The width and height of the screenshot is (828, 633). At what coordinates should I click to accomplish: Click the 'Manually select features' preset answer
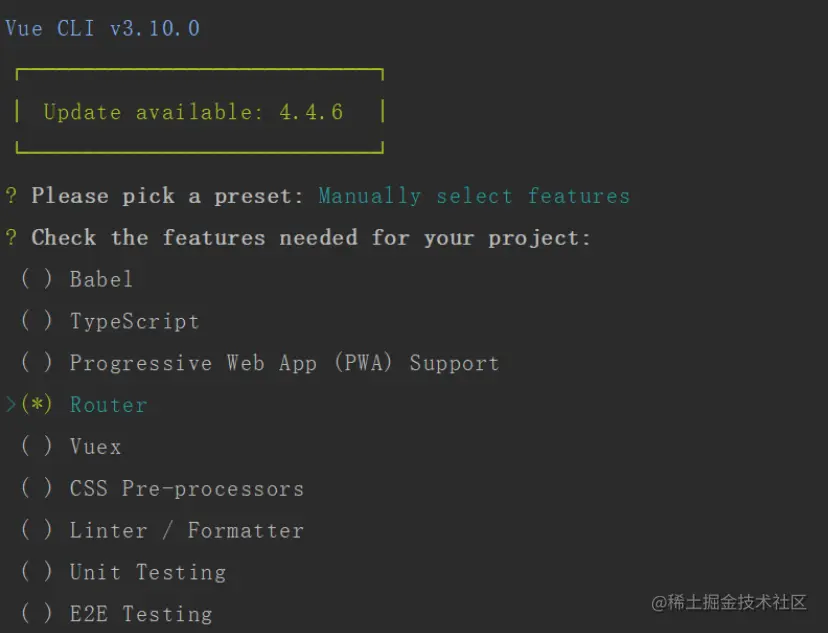click(474, 196)
